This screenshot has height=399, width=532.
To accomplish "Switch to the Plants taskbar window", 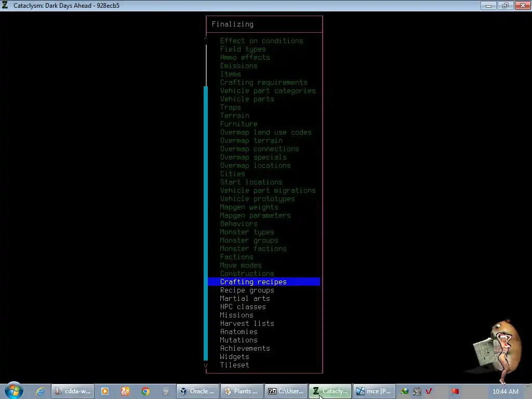I will [x=242, y=391].
